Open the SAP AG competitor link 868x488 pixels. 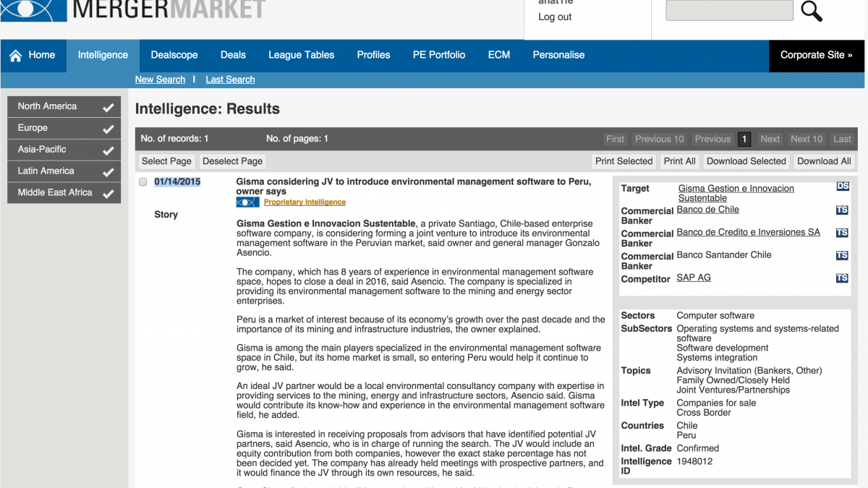tap(694, 278)
